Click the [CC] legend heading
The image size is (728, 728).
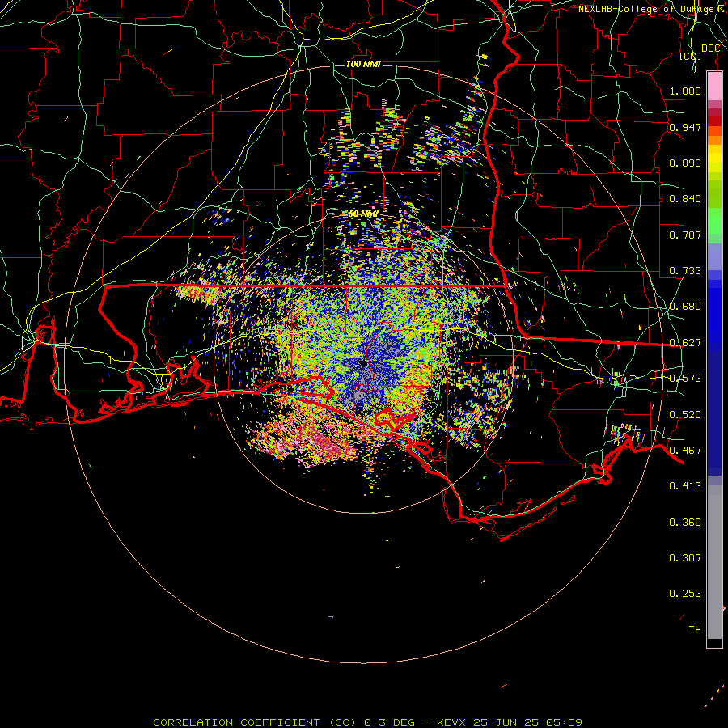(691, 57)
